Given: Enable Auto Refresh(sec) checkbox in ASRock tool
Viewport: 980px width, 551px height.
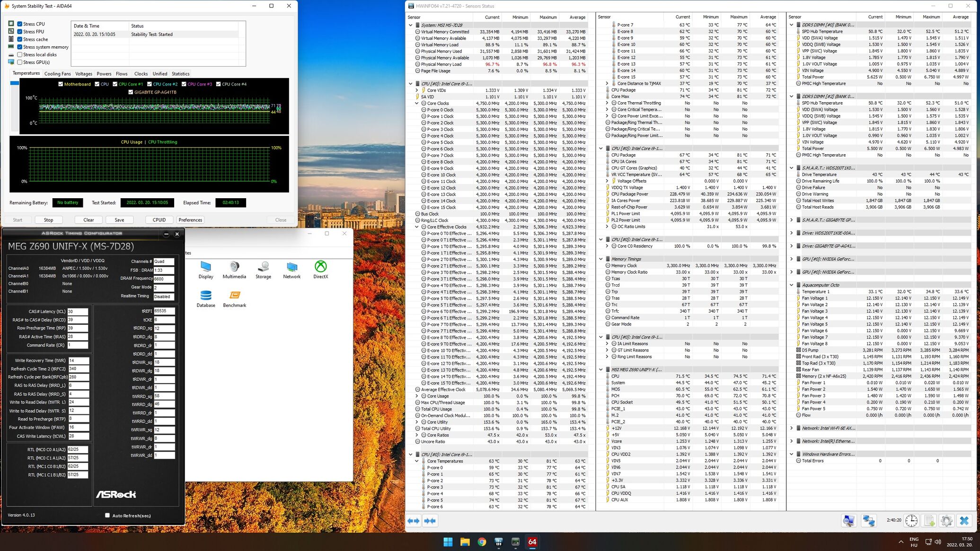Looking at the screenshot, I should click(x=107, y=516).
